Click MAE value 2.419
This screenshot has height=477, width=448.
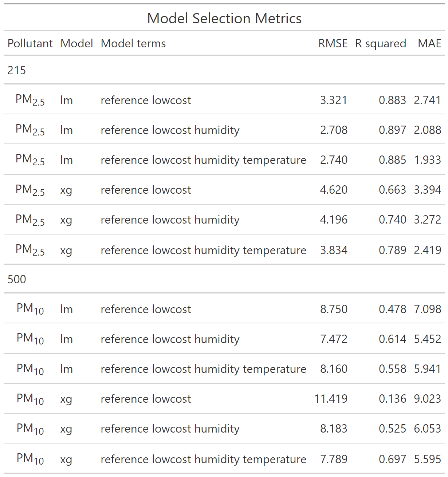point(428,250)
